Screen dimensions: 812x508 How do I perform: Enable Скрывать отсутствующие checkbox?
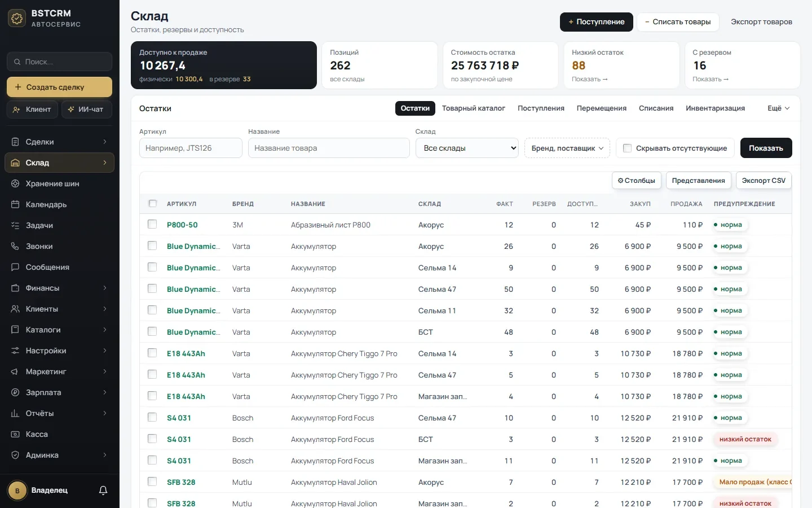pyautogui.click(x=627, y=148)
